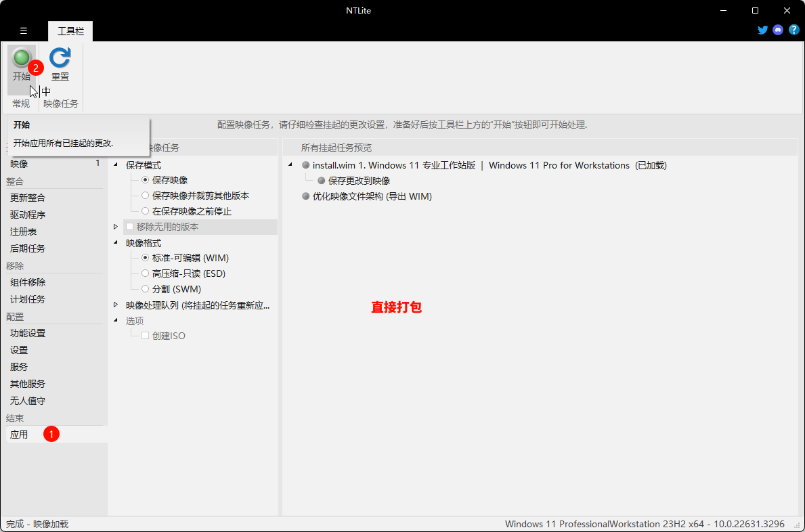Click the 完成 - 映像加载 status text
805x532 pixels.
point(37,524)
